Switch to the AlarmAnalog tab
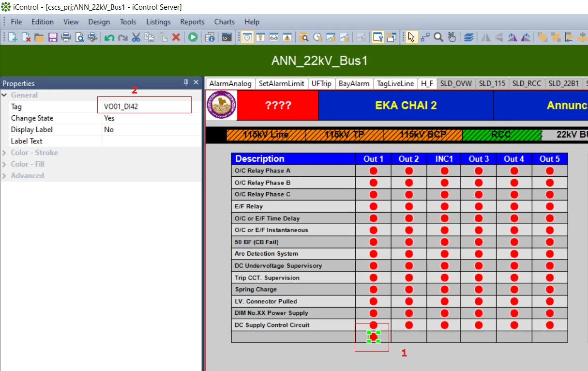 pos(230,83)
